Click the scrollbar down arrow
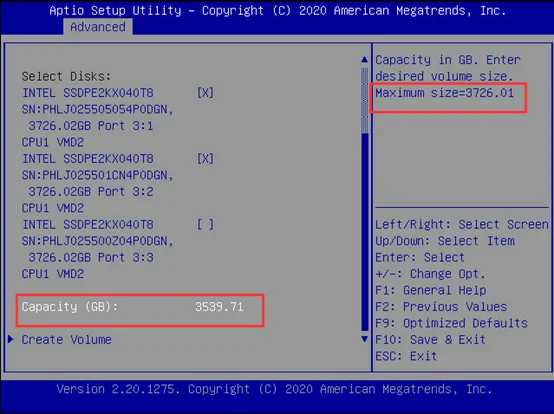Viewport: 554px width, 414px height. click(x=365, y=339)
